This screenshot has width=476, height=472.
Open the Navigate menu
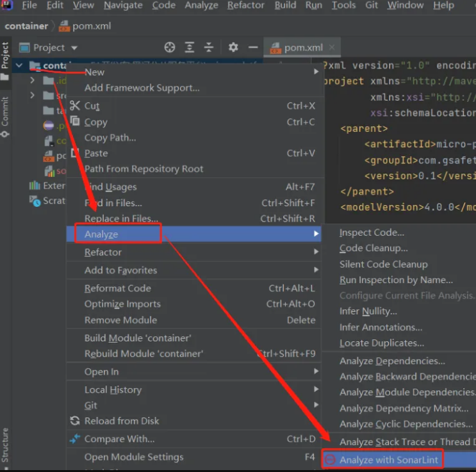pos(123,5)
